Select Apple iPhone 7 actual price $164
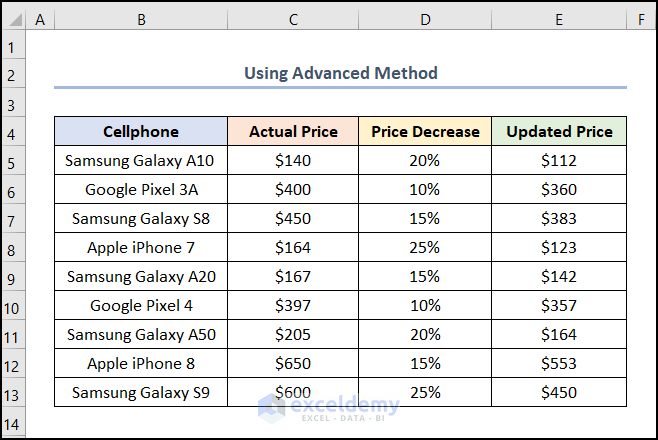658x440 pixels. coord(293,248)
